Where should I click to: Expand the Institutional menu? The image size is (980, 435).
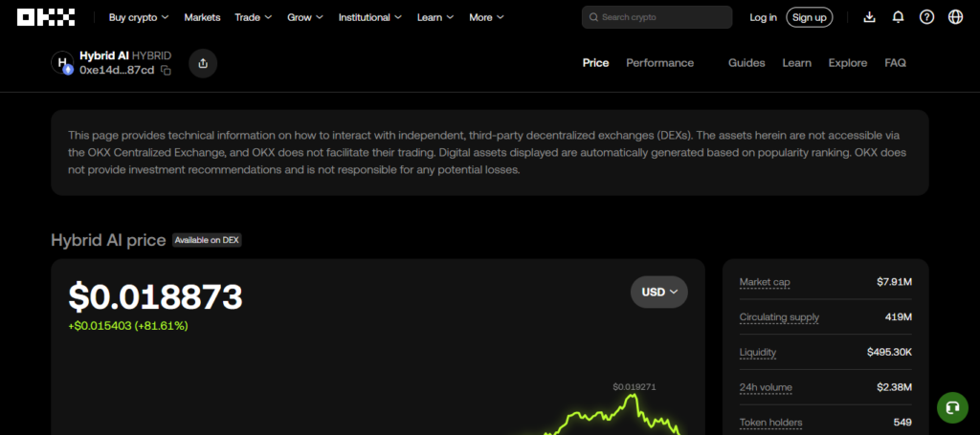370,17
